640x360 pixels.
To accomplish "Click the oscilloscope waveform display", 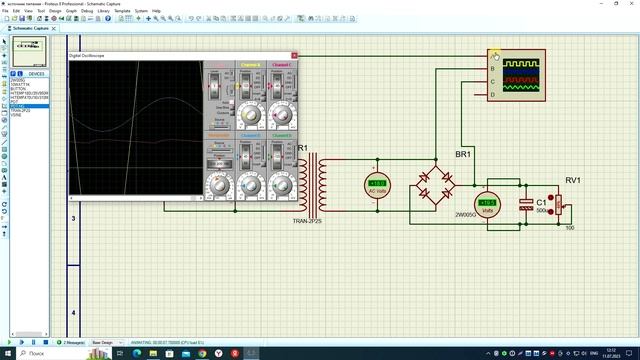I will (x=136, y=127).
